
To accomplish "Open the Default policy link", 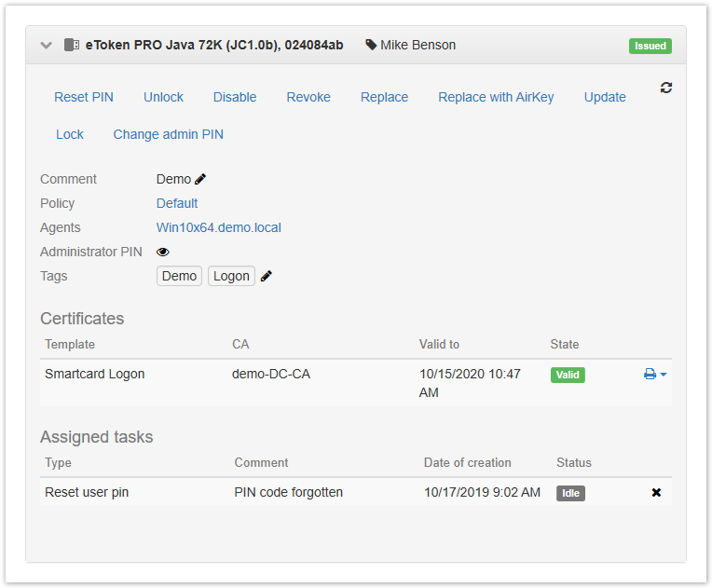I will point(177,203).
